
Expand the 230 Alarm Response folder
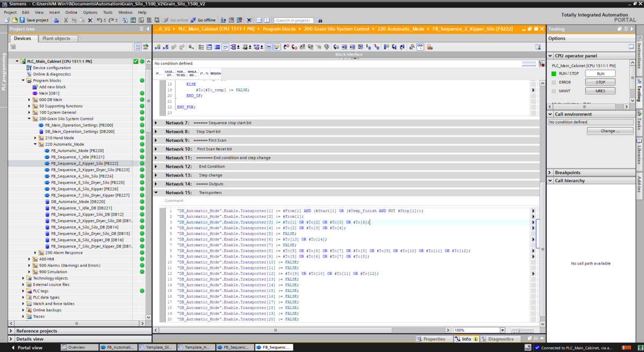coord(36,253)
